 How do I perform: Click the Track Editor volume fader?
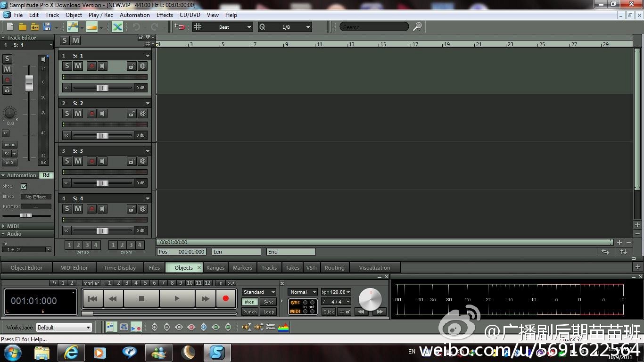pos(29,83)
